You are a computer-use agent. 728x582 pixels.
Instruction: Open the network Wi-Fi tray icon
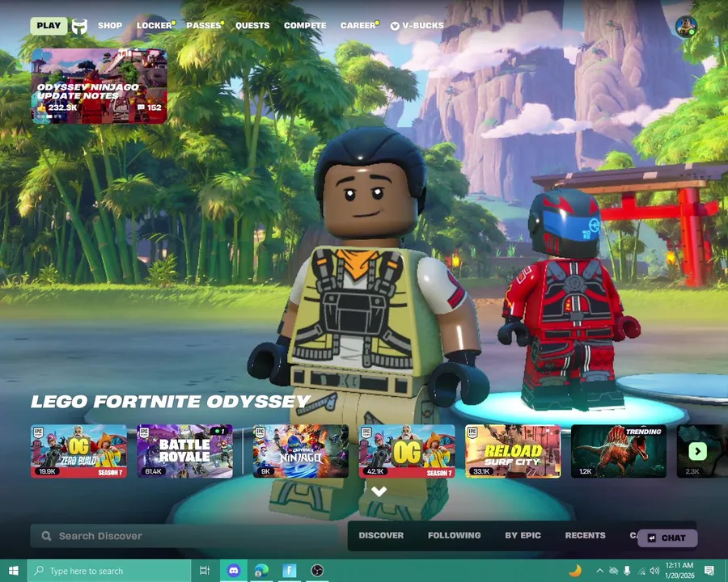point(641,571)
